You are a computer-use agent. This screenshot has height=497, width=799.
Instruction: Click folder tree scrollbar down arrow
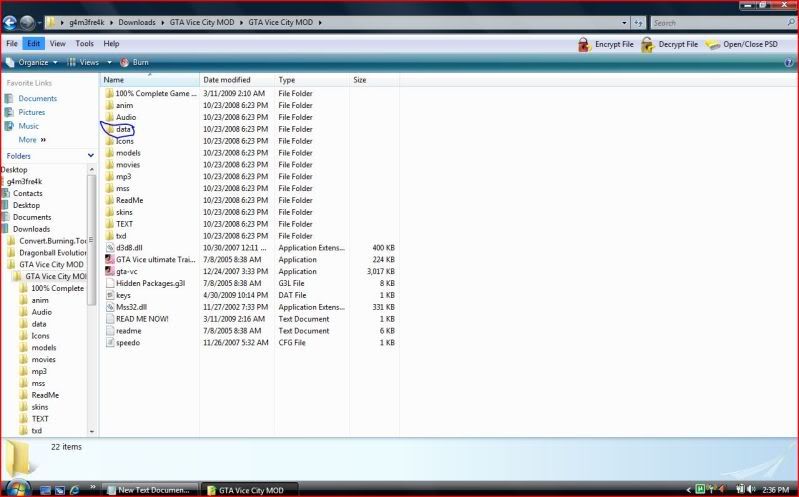point(92,431)
